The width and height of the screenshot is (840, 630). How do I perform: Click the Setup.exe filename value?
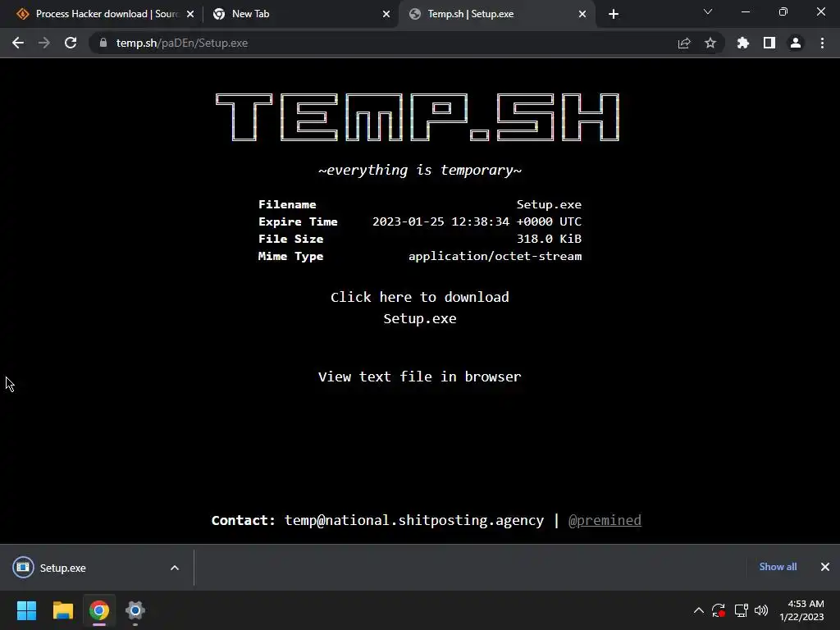[549, 204]
